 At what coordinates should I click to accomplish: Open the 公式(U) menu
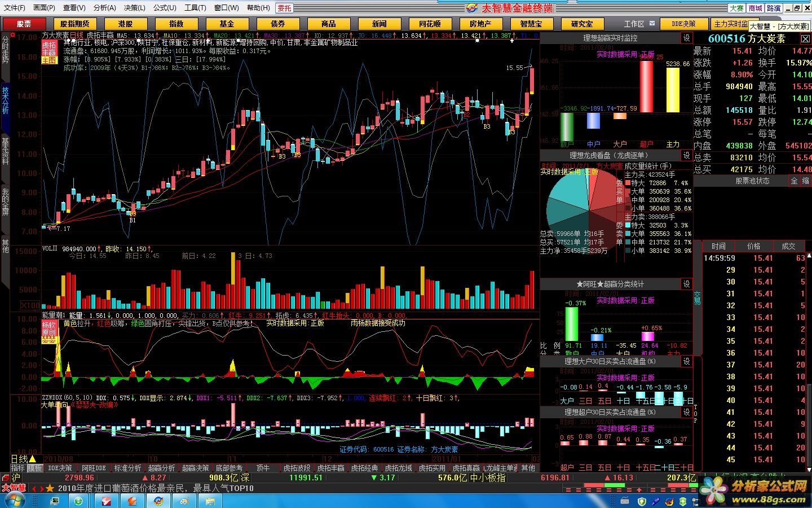(165, 8)
